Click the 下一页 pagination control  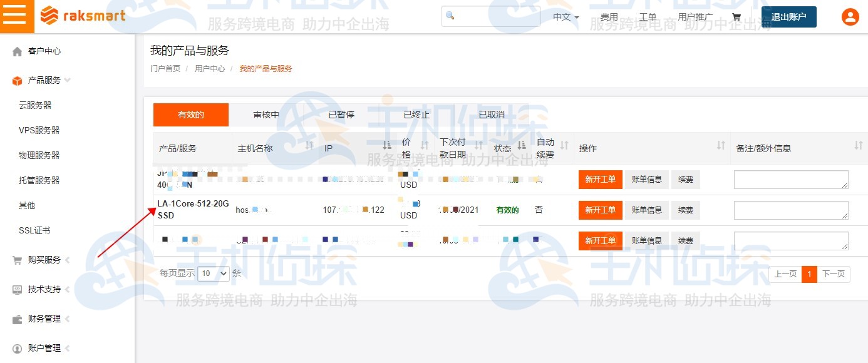834,274
